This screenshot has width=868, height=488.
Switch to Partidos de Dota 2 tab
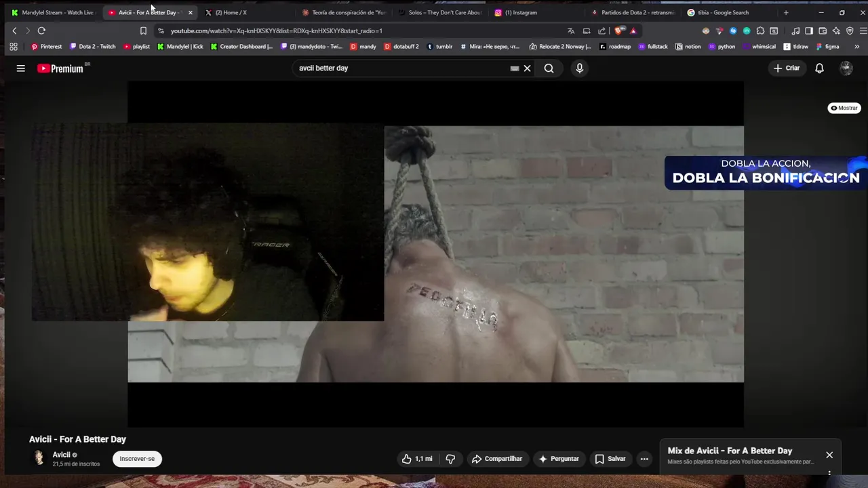pyautogui.click(x=634, y=12)
